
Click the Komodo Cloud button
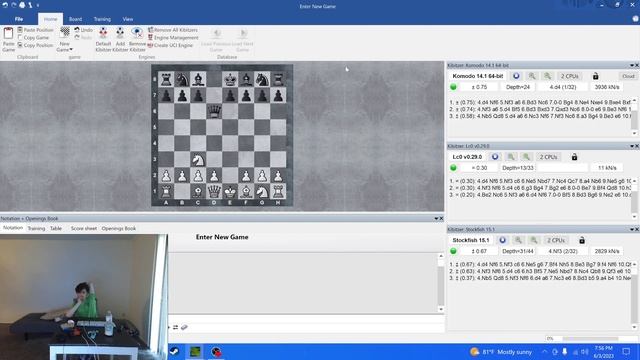click(628, 76)
